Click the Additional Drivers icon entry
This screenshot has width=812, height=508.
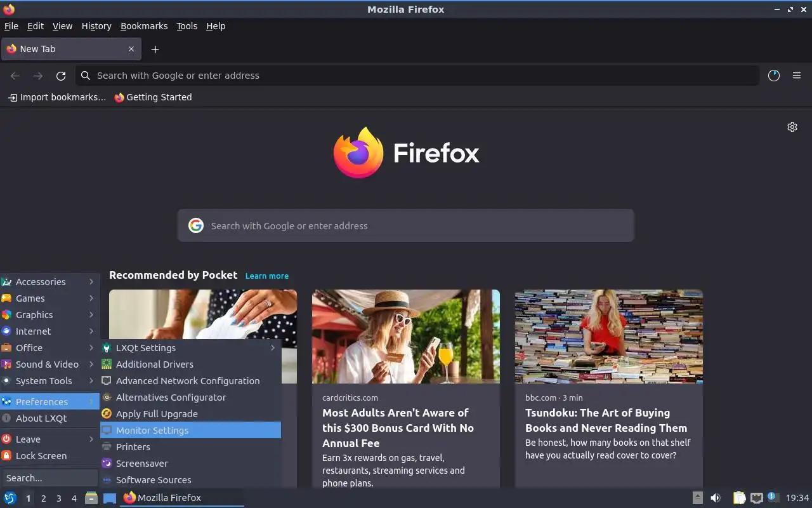107,364
